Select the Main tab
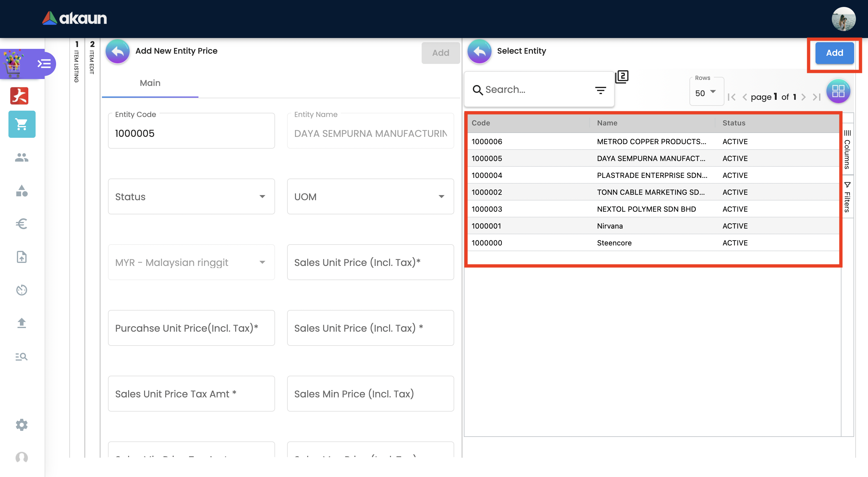Screen dimensions: 868x477 tap(150, 83)
